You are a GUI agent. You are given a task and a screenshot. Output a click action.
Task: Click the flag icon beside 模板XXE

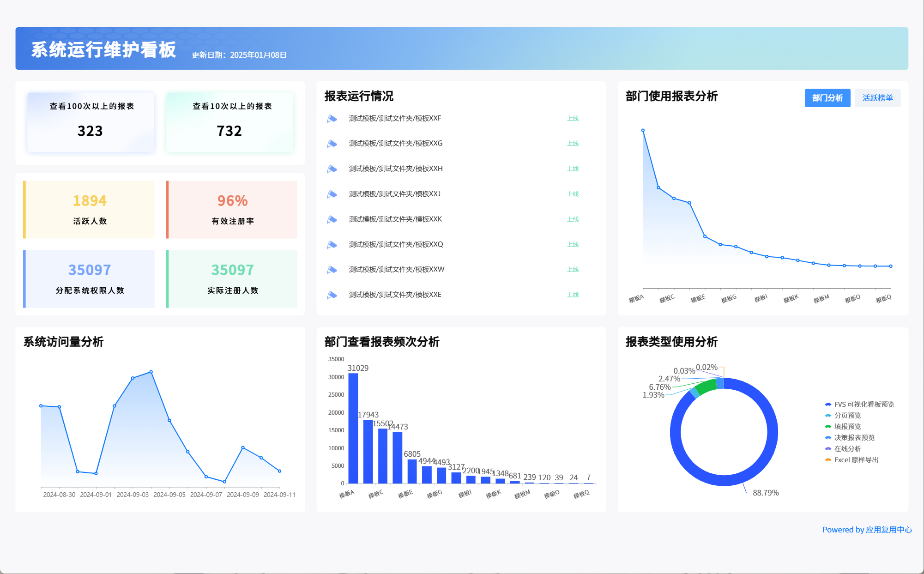[x=332, y=295]
